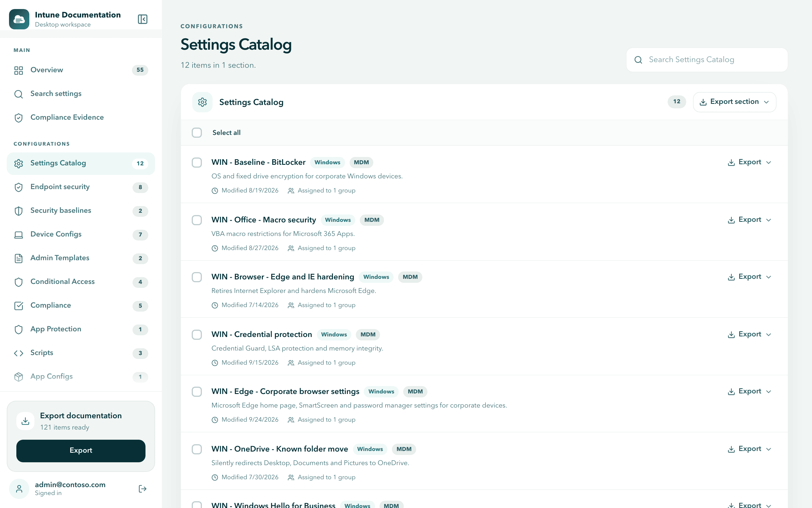Click the 12 count badge in section header
Viewport: 812px width, 508px height.
tap(676, 102)
